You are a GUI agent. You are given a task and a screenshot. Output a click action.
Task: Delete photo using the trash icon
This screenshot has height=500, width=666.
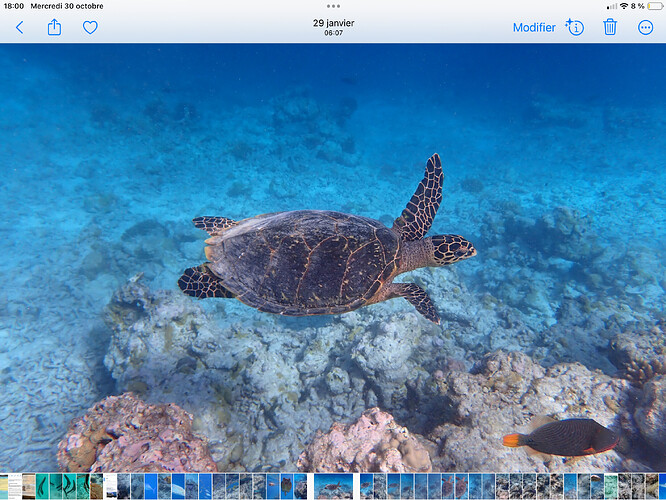pos(610,27)
